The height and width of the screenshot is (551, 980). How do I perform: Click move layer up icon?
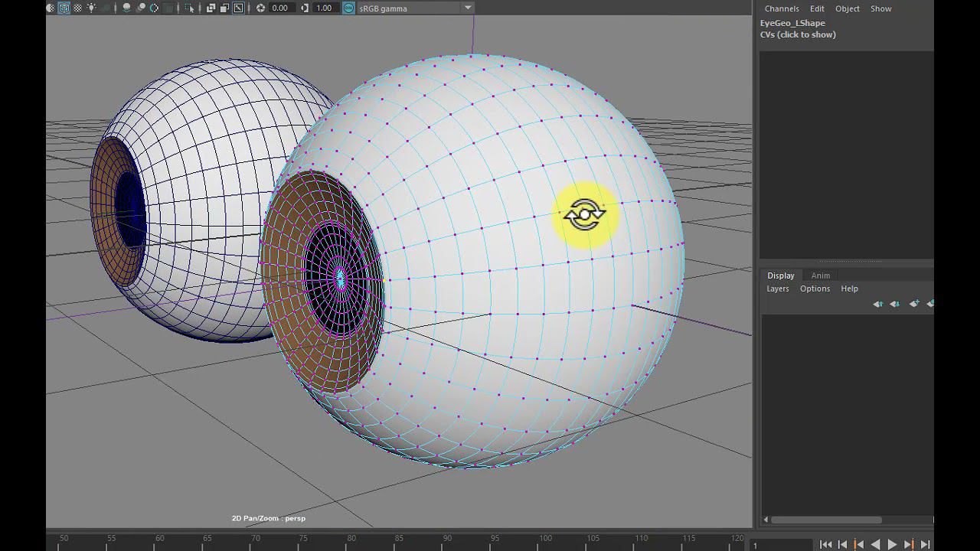878,304
